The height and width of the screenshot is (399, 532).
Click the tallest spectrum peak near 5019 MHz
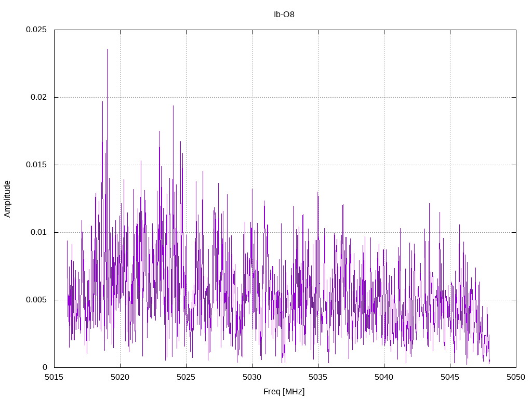point(107,49)
